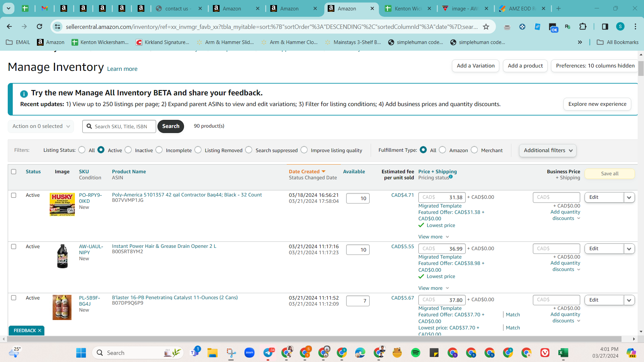Open File Explorer from the taskbar
644x362 pixels.
point(212,353)
